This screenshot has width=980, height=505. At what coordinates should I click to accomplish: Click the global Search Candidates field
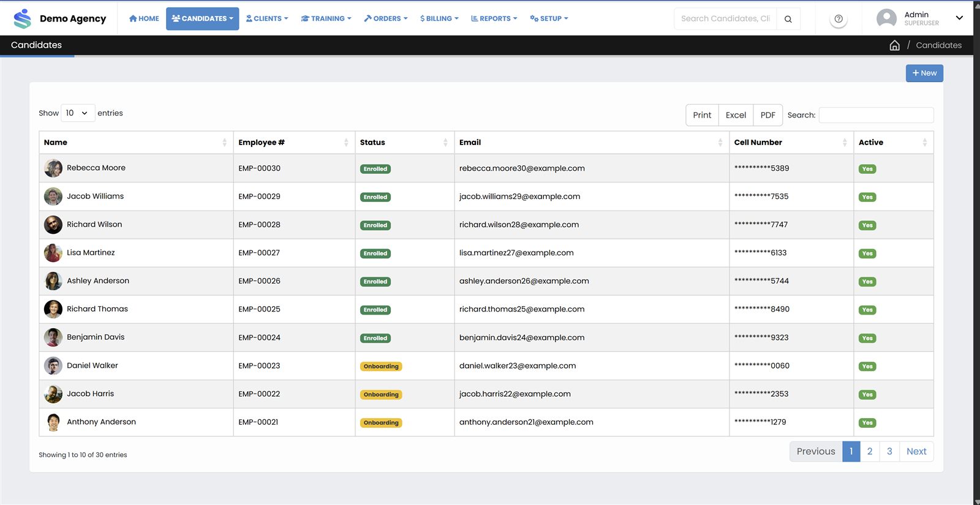coord(725,19)
